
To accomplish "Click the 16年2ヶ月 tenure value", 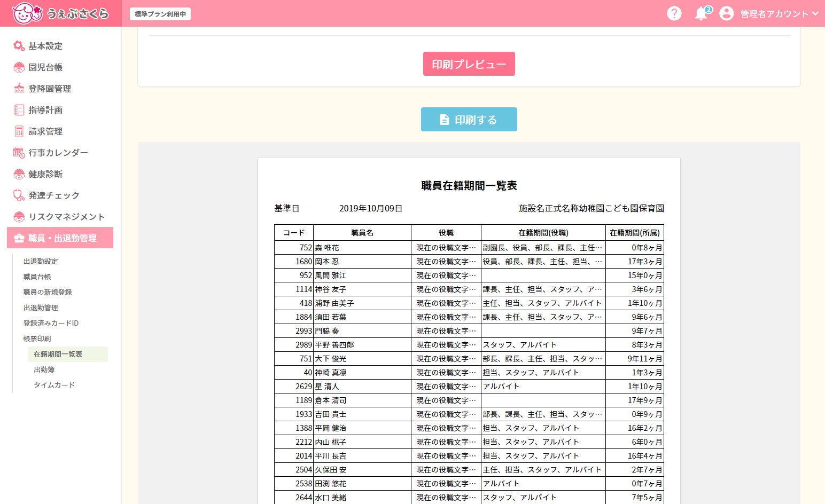I will (645, 428).
